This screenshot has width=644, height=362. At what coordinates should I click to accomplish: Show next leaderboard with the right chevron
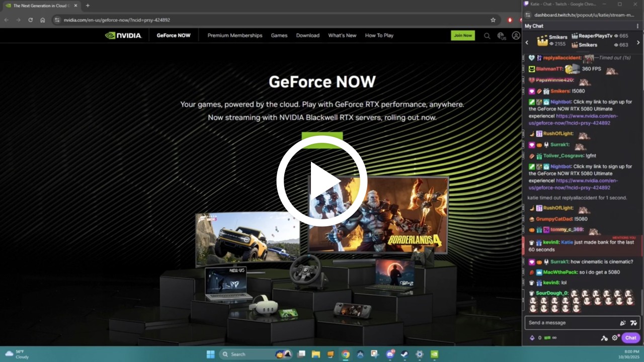(638, 43)
